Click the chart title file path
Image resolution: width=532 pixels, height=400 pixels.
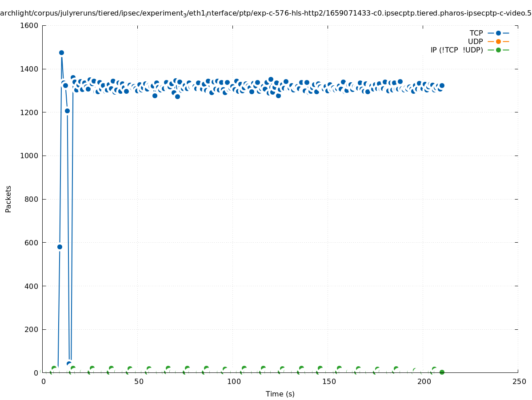[266, 13]
